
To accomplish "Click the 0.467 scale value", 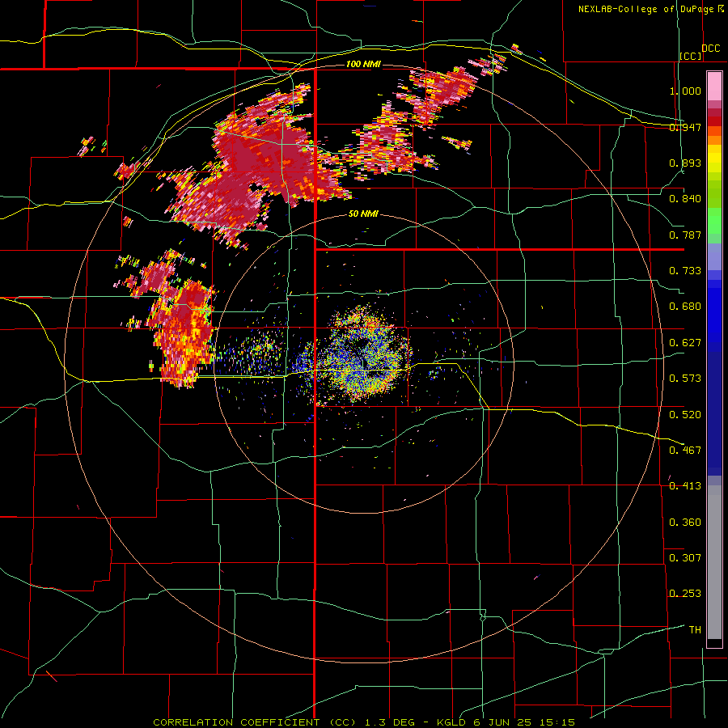I will click(685, 451).
